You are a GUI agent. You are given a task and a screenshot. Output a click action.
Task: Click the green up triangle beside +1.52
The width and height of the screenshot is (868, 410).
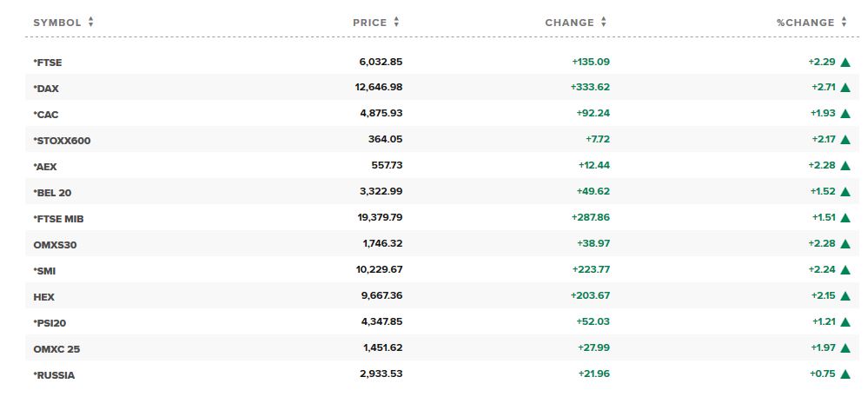pyautogui.click(x=845, y=191)
